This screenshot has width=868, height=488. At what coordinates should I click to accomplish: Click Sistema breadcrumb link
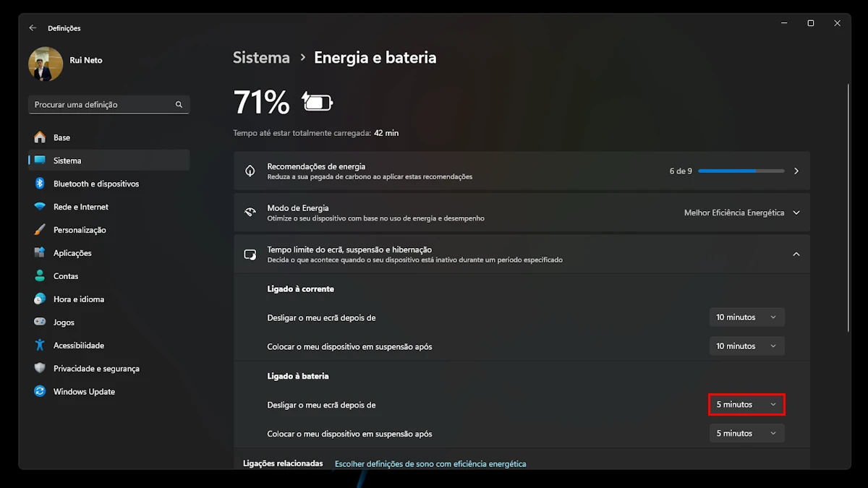[x=261, y=58]
